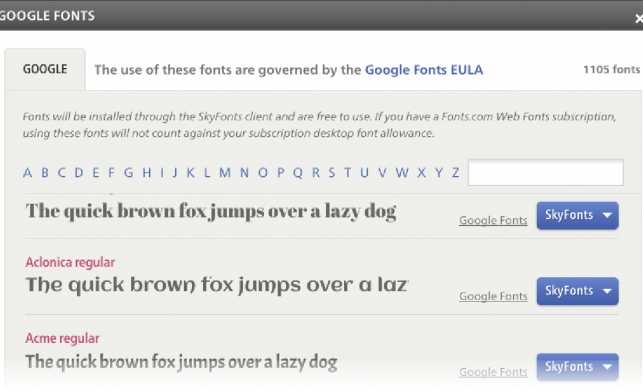Close the Google Fonts dialog
The image size is (643, 390).
pos(638,18)
